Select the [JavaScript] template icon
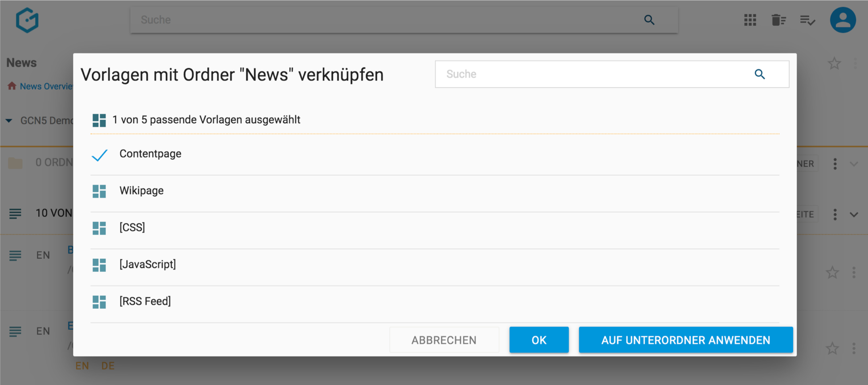Screen dimensions: 868x385 click(x=99, y=265)
